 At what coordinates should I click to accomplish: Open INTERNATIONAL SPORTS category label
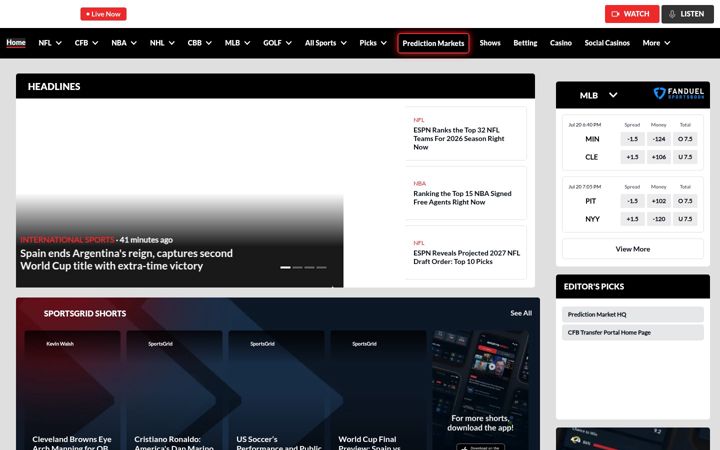point(67,240)
